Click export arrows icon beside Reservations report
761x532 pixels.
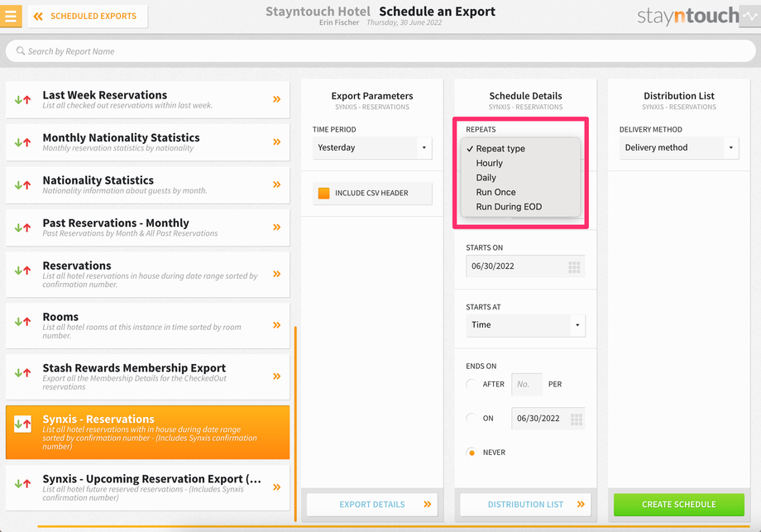(x=22, y=271)
